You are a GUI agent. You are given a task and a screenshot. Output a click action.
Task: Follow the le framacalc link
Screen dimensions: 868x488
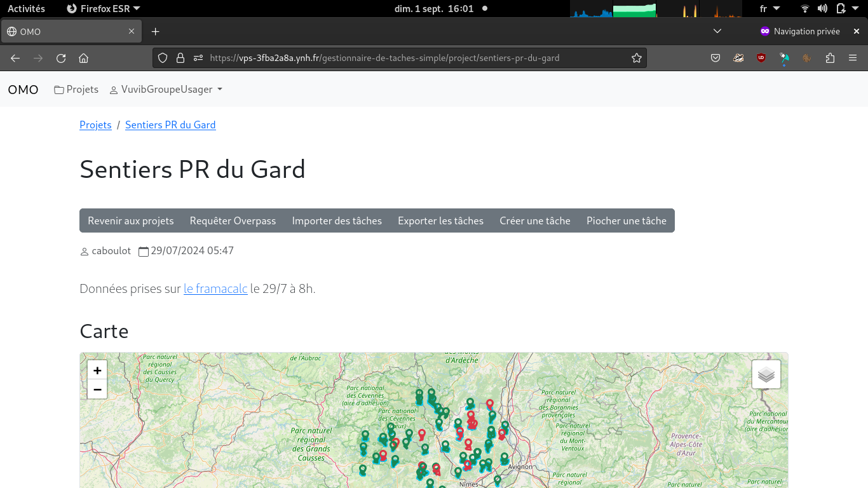[215, 289]
